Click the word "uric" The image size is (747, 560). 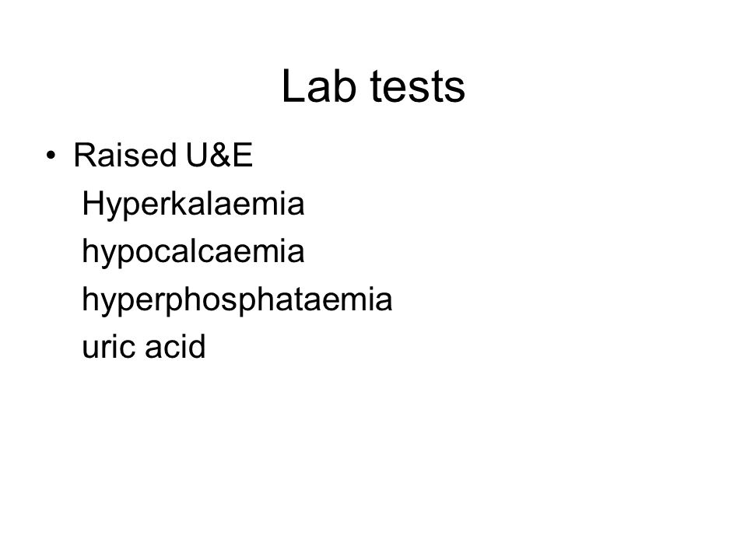coord(109,346)
